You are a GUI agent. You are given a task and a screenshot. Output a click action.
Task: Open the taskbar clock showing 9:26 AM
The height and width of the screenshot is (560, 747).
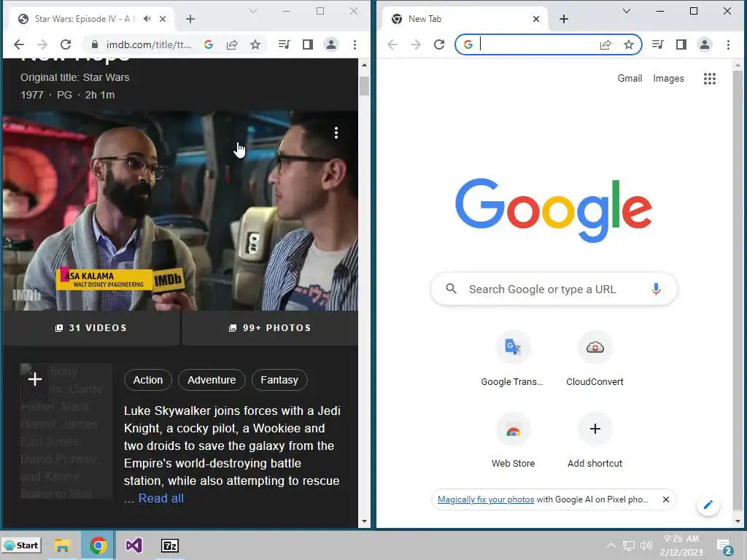pyautogui.click(x=682, y=545)
